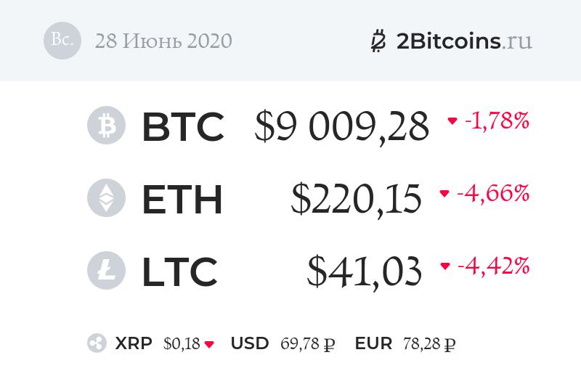This screenshot has width=581, height=392.
Task: Click the date 28 Июнь 2020
Action: tap(163, 41)
